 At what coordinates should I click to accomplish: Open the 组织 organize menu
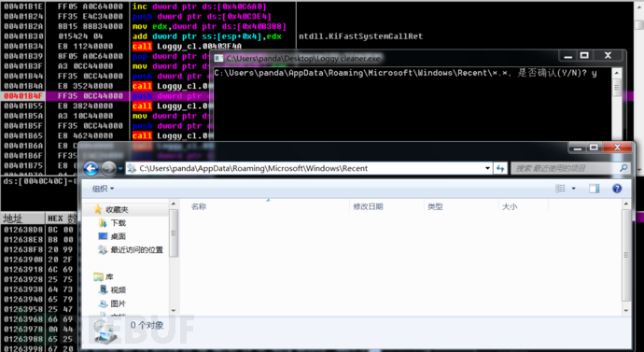point(103,189)
